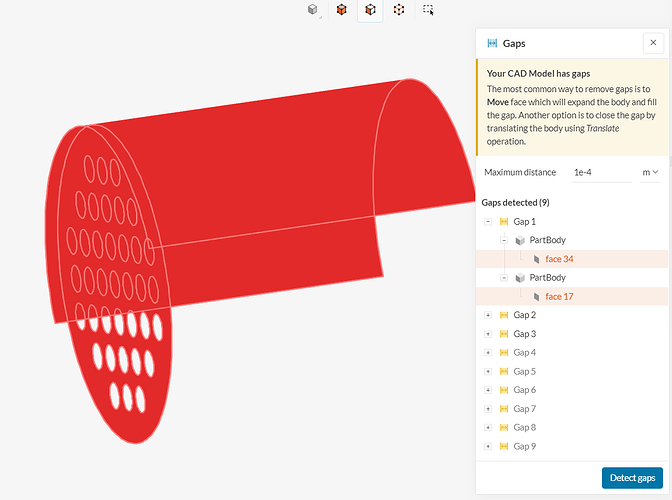Select the box selection tool
672x500 pixels.
coord(428,10)
